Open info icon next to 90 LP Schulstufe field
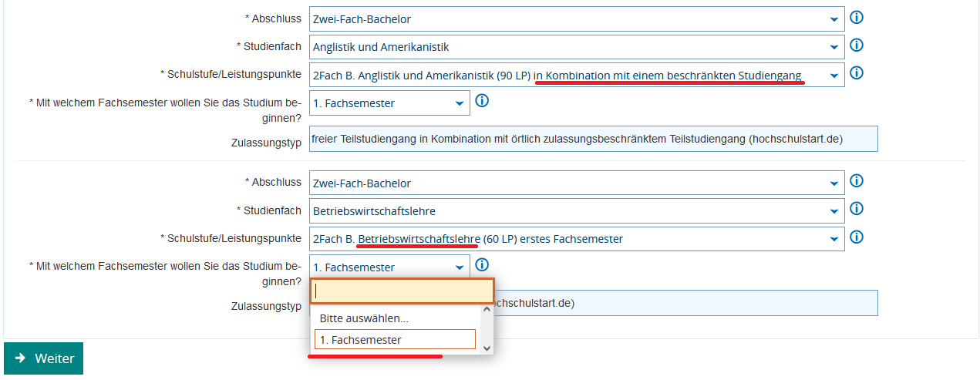 click(x=856, y=73)
